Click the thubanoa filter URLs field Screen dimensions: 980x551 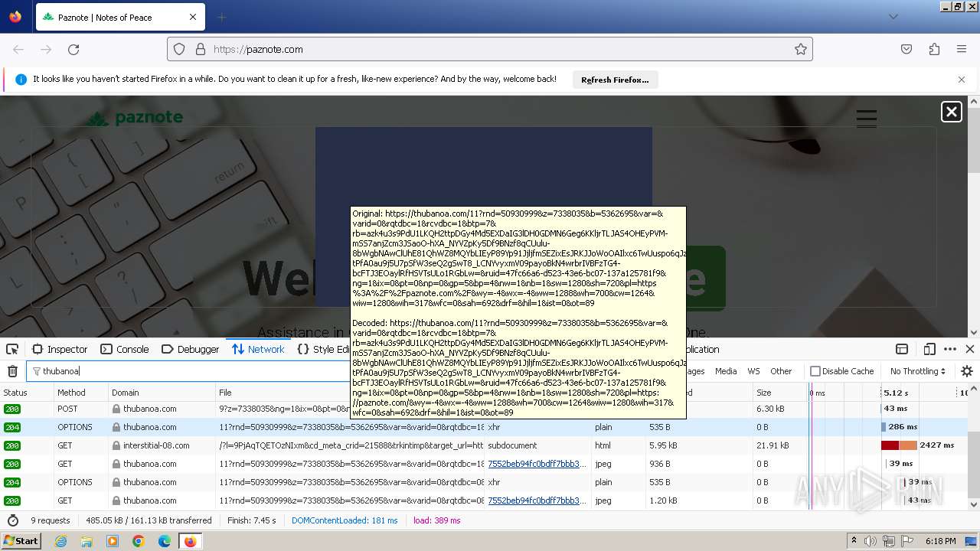tap(188, 371)
